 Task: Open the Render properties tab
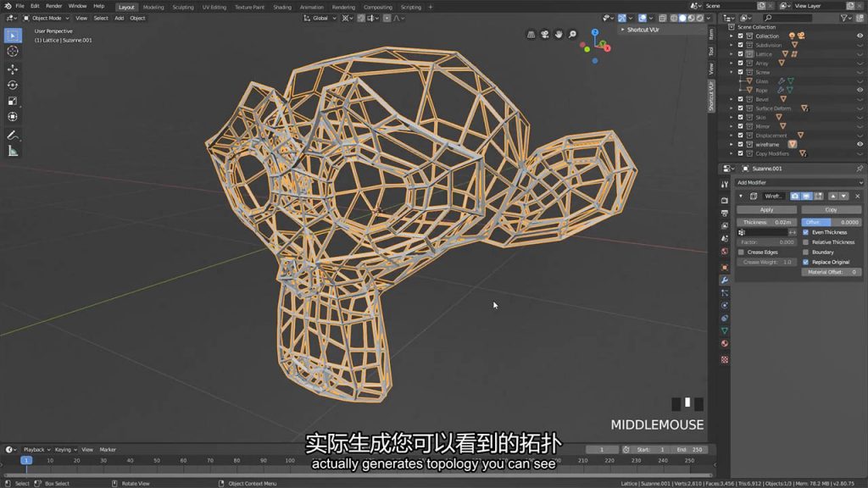click(725, 200)
